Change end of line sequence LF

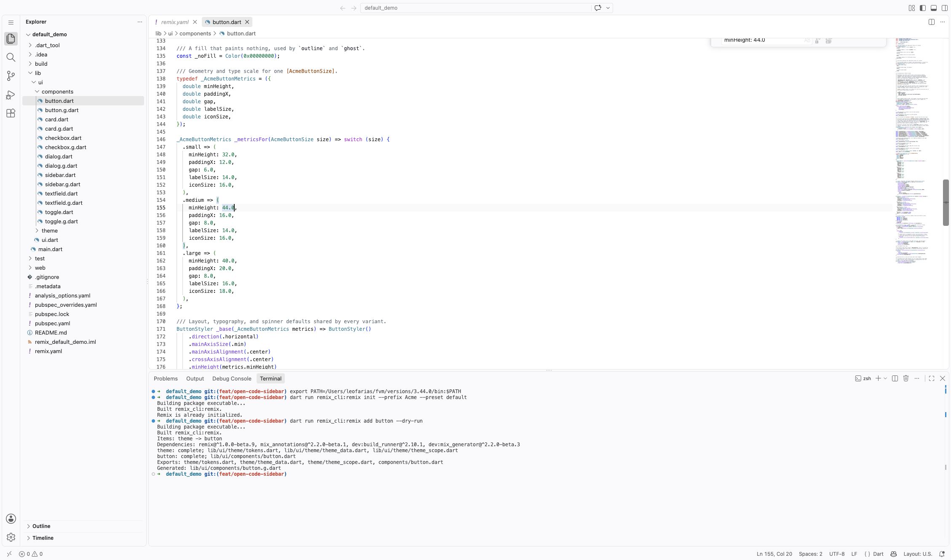(x=854, y=554)
